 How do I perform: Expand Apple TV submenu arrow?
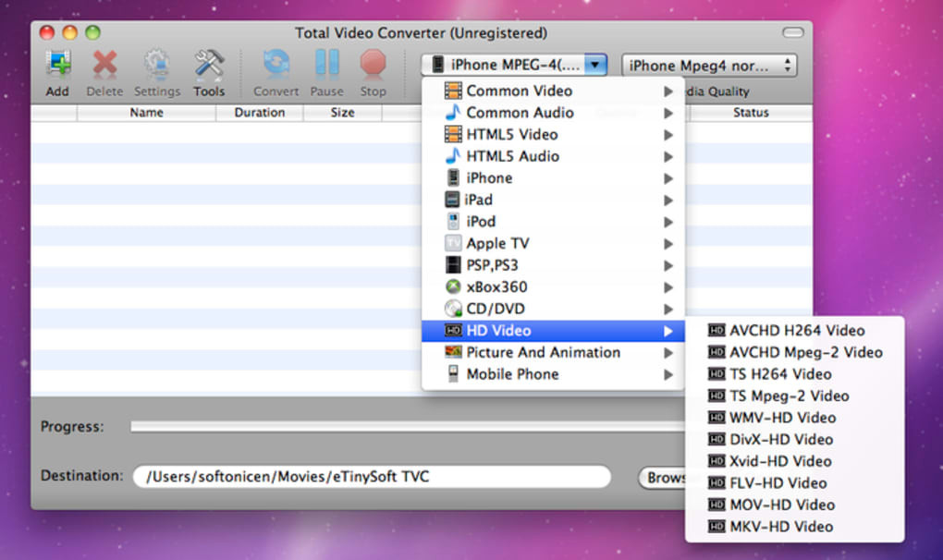668,244
